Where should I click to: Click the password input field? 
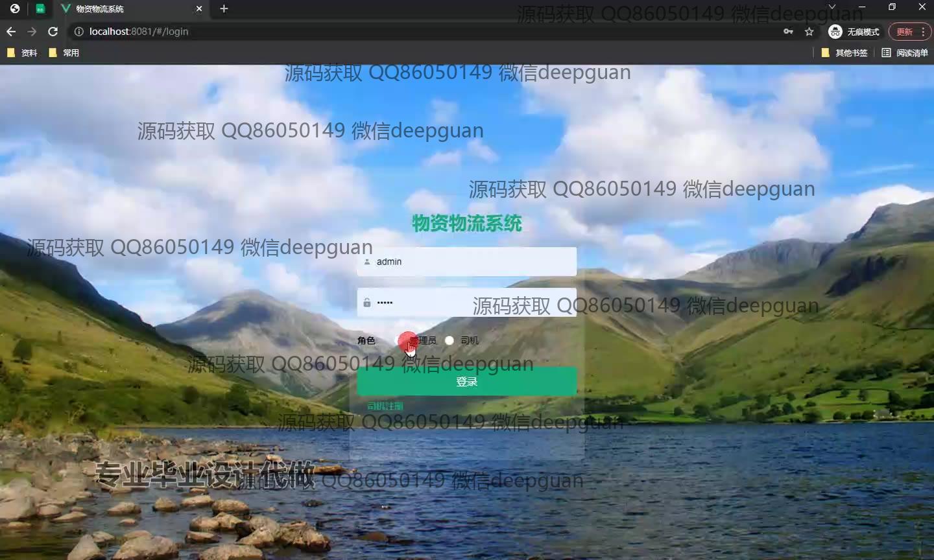(466, 303)
